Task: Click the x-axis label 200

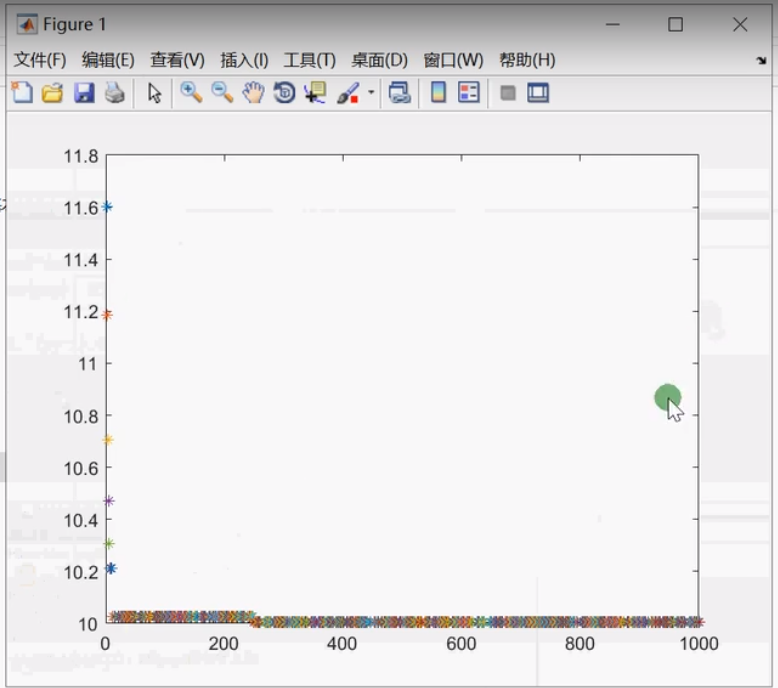Action: click(x=224, y=644)
